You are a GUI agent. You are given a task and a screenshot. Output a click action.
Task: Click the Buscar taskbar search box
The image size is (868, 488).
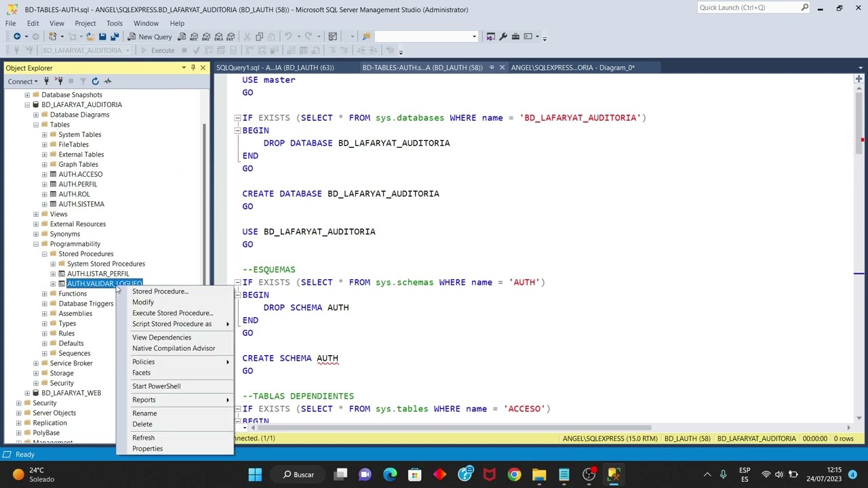pyautogui.click(x=298, y=474)
